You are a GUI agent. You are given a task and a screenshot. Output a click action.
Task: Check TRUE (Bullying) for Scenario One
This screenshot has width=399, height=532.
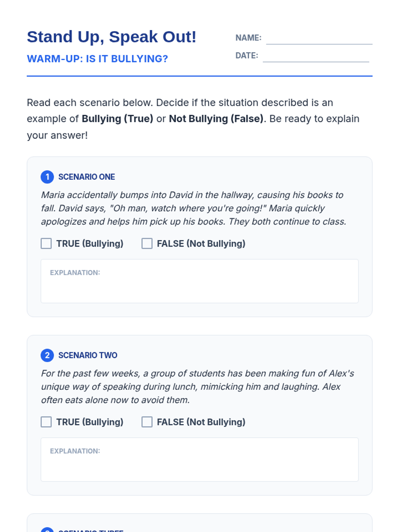point(46,243)
